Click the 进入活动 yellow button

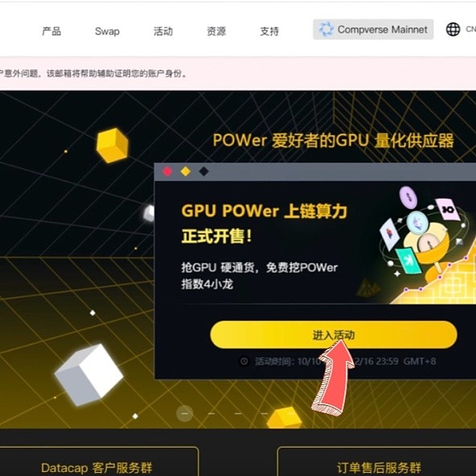click(334, 334)
